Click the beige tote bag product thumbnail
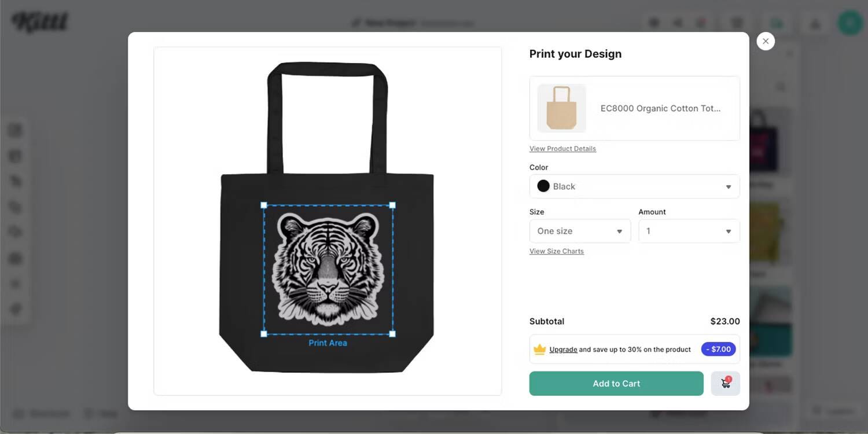The height and width of the screenshot is (434, 868). pos(561,108)
